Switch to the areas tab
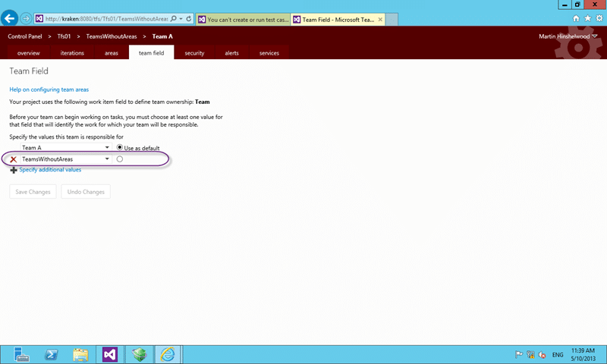This screenshot has width=607, height=364. [x=111, y=53]
